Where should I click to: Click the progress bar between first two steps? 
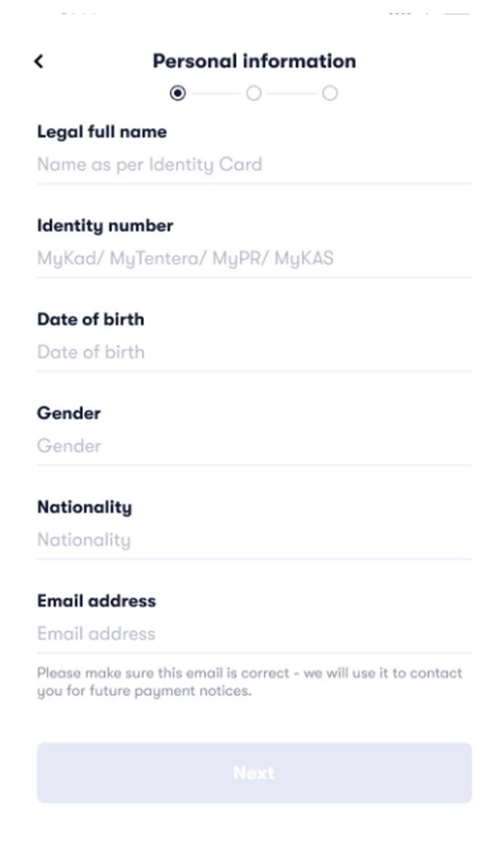pos(215,93)
